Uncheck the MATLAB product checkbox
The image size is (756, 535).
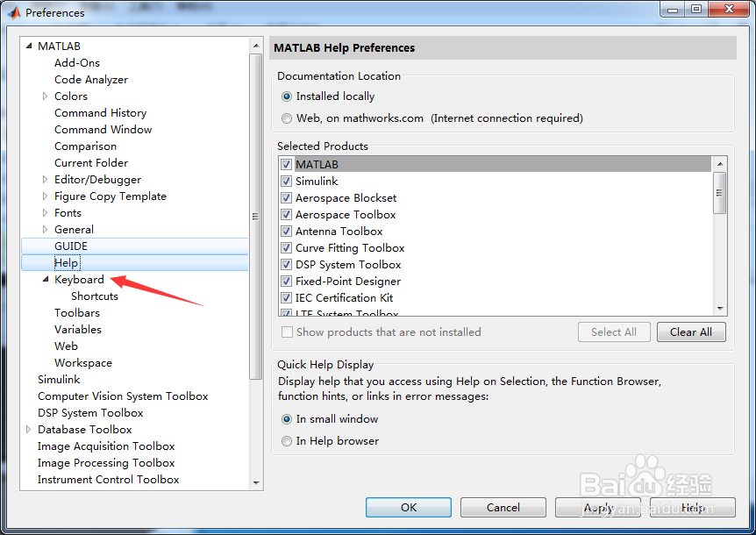(x=287, y=164)
